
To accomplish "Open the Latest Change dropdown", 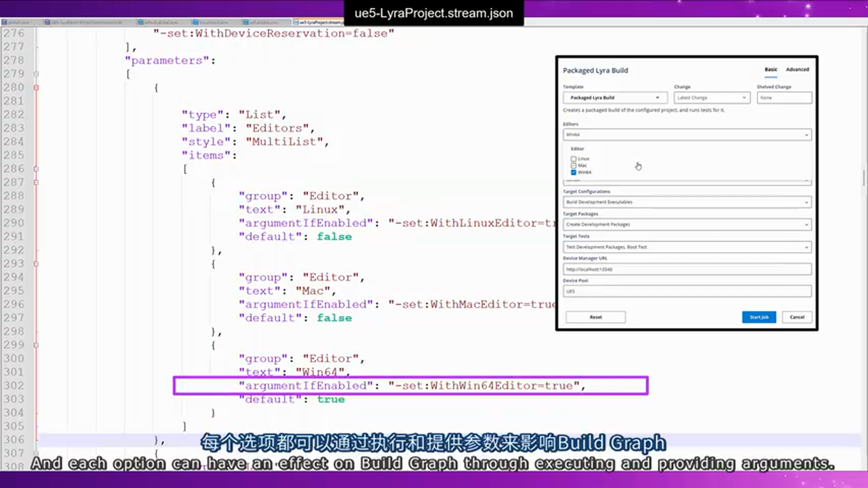I will pyautogui.click(x=711, y=98).
